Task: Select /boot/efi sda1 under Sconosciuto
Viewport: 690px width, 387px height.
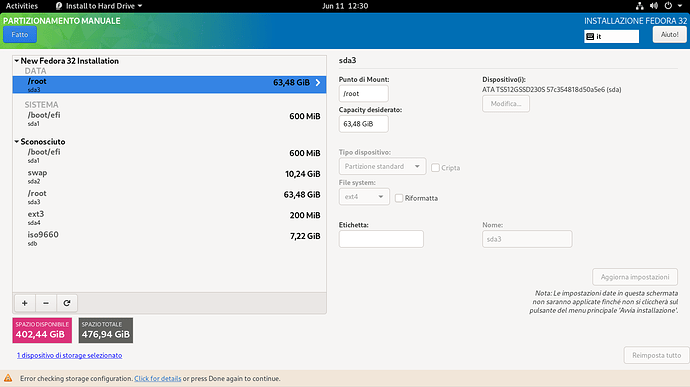Action: 169,156
